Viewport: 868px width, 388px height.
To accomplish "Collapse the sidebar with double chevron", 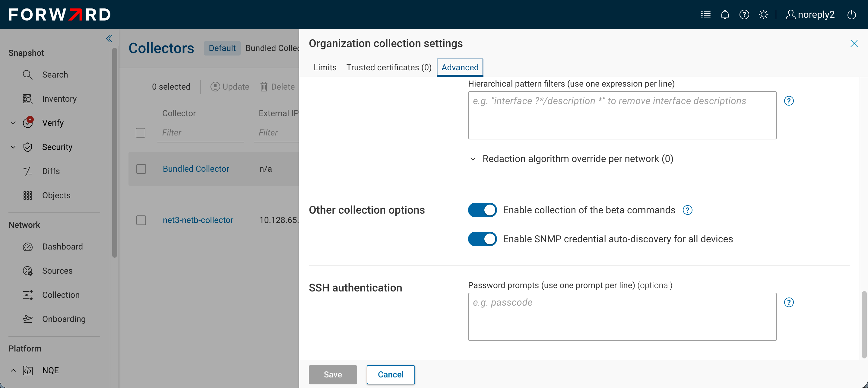I will pos(109,39).
